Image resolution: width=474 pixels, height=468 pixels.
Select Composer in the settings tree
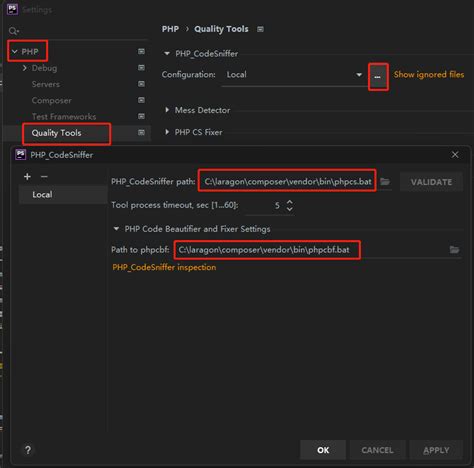pos(52,100)
